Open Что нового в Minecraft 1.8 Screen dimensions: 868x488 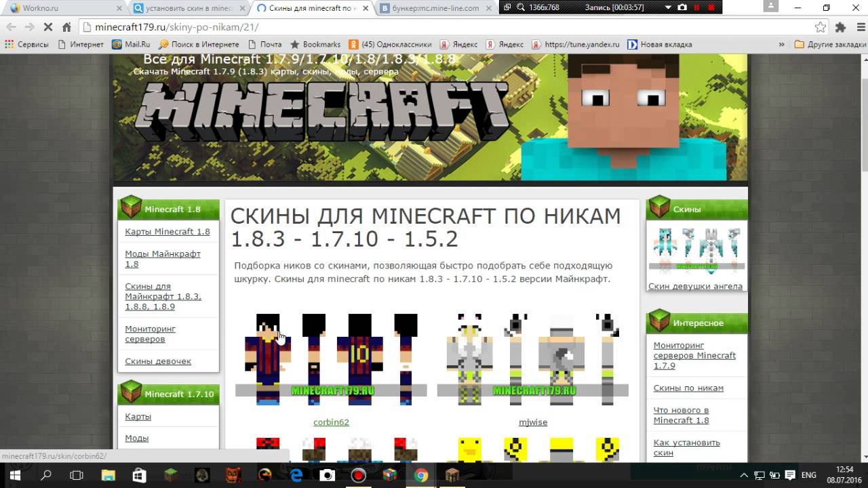click(681, 415)
